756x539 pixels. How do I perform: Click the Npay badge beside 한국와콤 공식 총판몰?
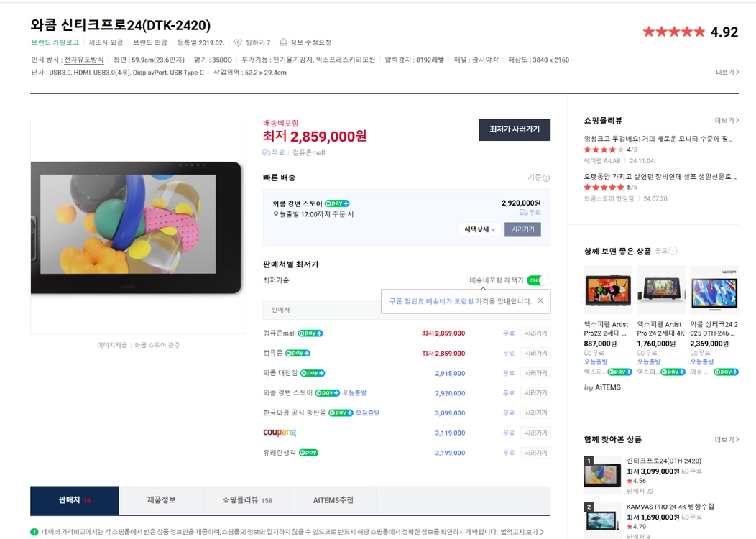click(341, 413)
